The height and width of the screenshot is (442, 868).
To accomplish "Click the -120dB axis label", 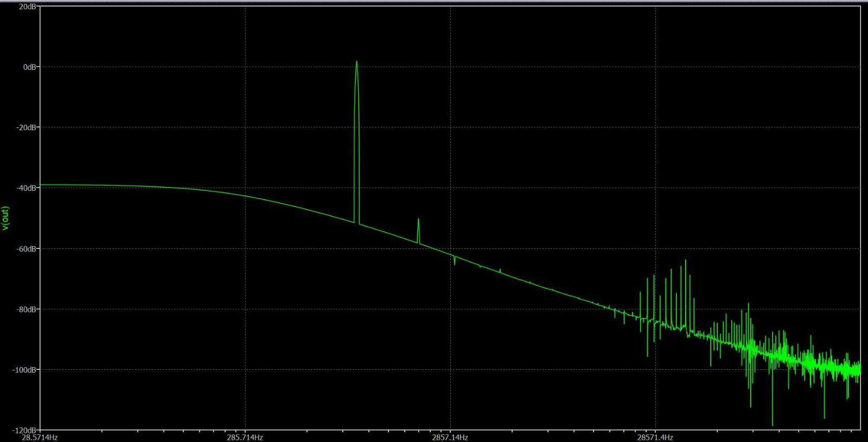I will click(24, 430).
